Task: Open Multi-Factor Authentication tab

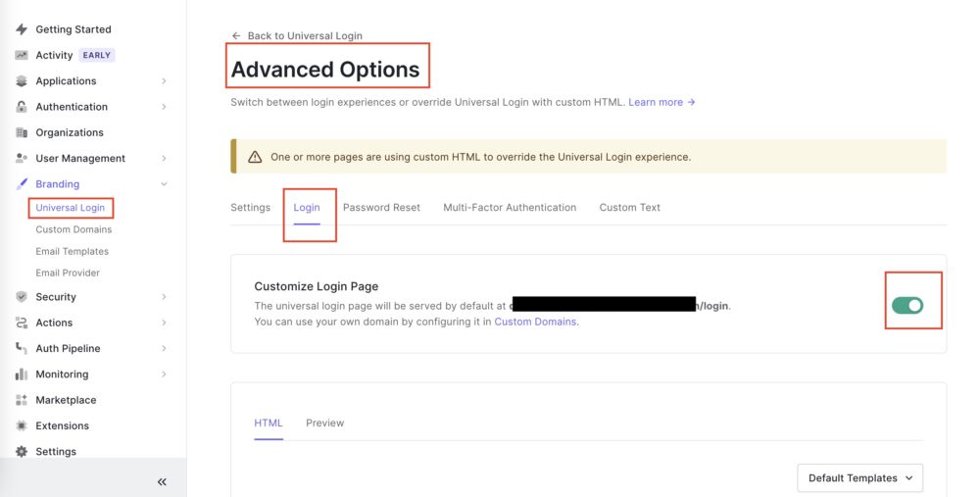Action: pos(510,208)
